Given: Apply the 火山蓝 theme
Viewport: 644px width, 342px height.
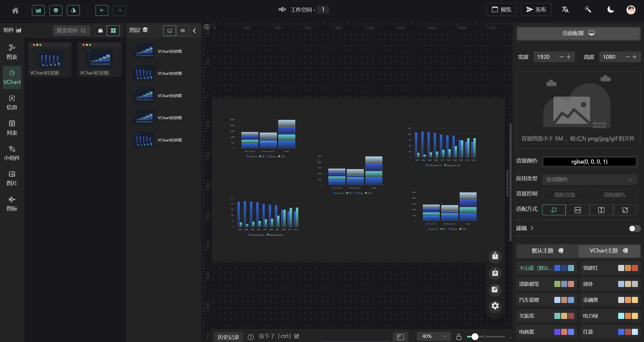Looking at the screenshot, I should 547,268.
